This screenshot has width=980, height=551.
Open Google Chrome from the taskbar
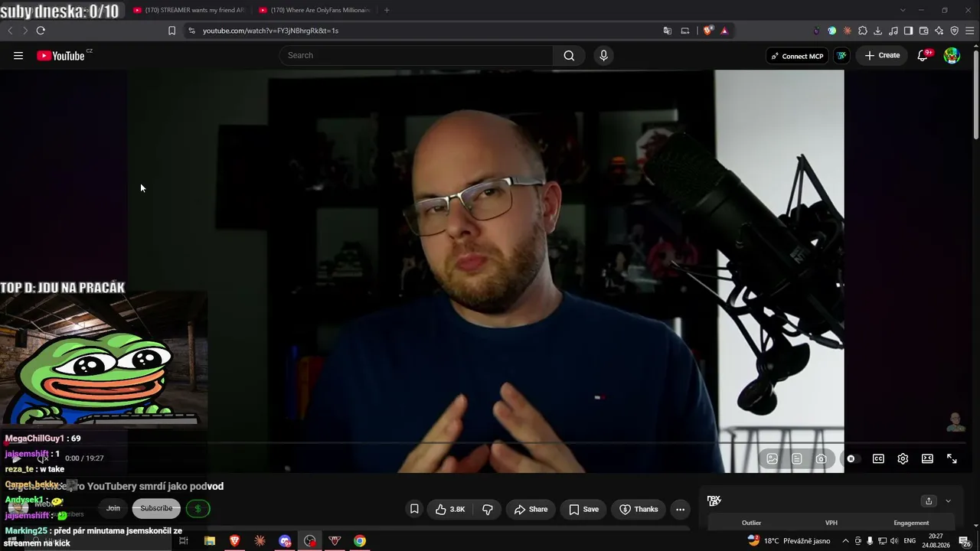(359, 541)
